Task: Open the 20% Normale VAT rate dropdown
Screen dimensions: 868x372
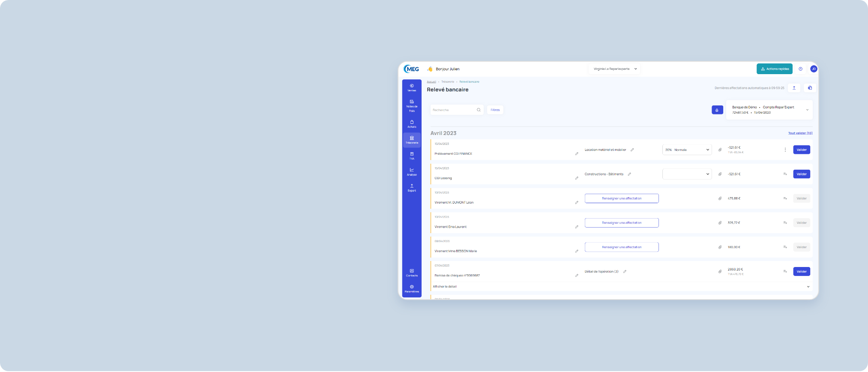Action: [687, 150]
